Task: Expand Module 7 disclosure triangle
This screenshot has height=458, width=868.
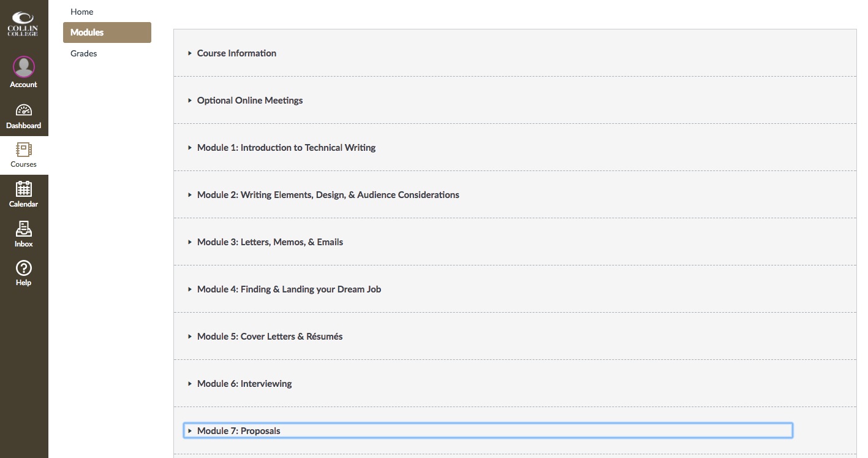Action: click(190, 431)
